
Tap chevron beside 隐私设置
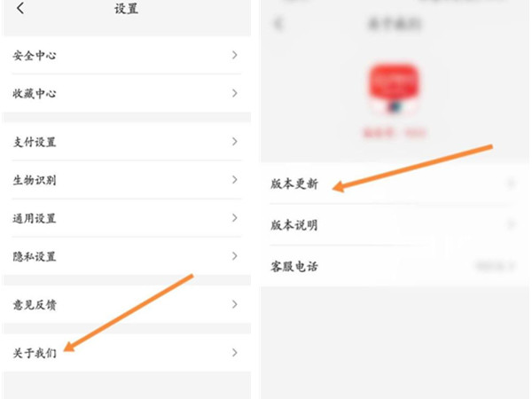234,256
